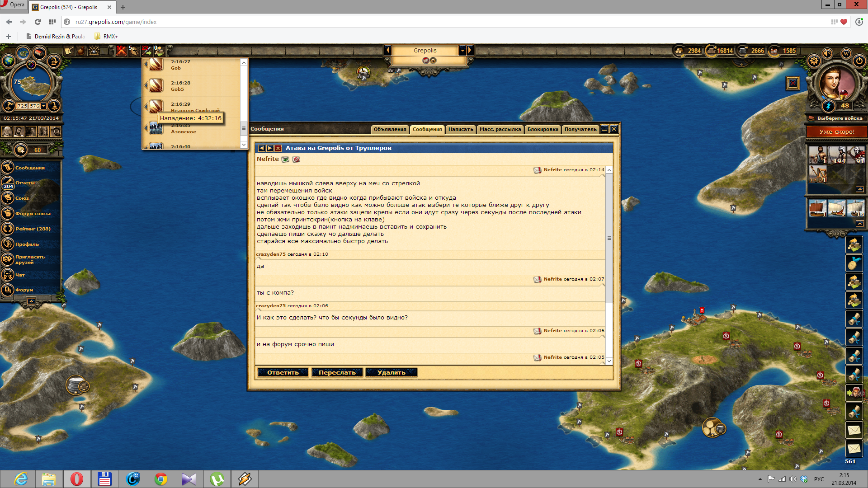Open Профиль menu item
868x488 pixels.
click(27, 244)
